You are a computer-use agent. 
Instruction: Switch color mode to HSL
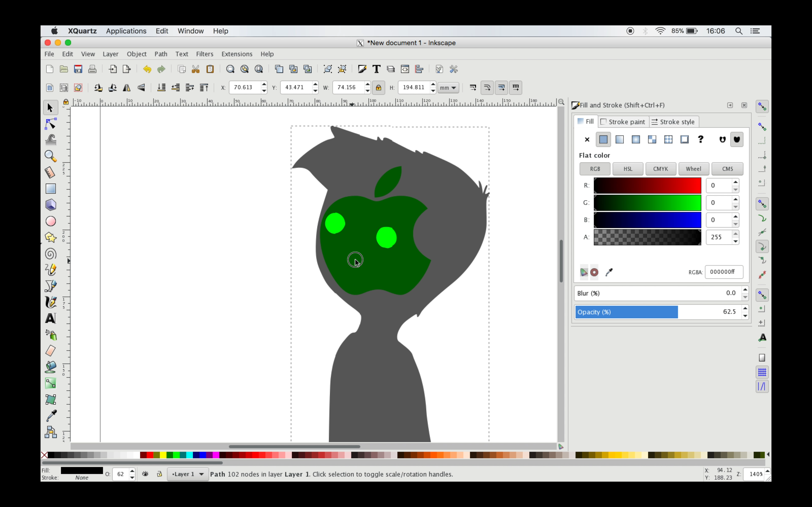point(627,169)
